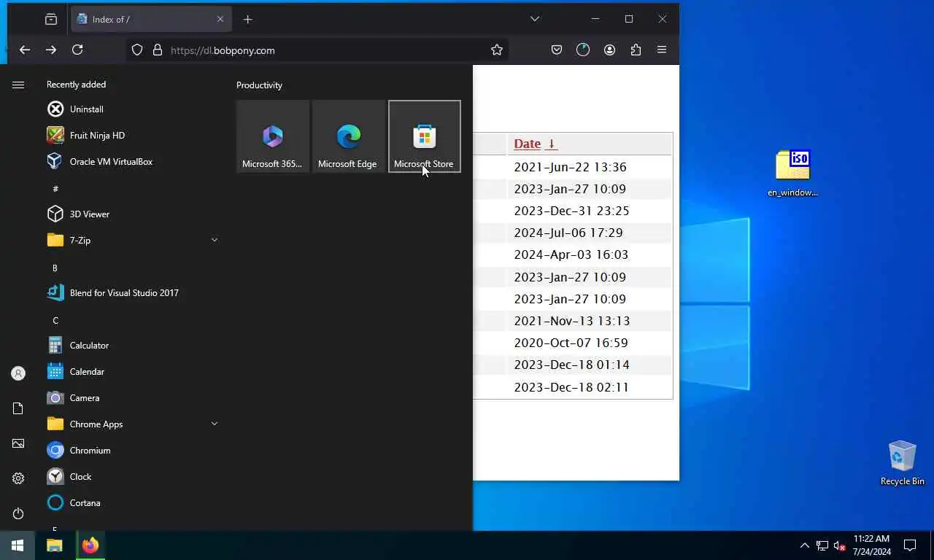Jump to letter group B header
Screen dimensions: 934x560
click(x=55, y=267)
